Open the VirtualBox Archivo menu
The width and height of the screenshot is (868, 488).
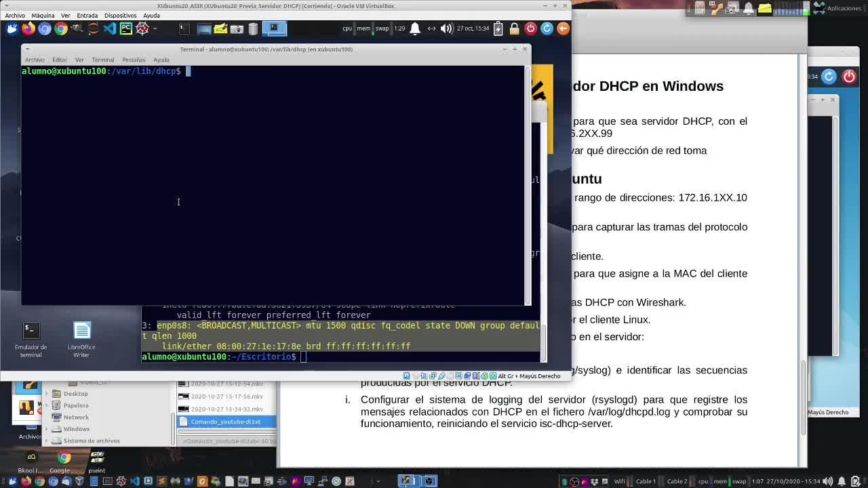point(15,15)
